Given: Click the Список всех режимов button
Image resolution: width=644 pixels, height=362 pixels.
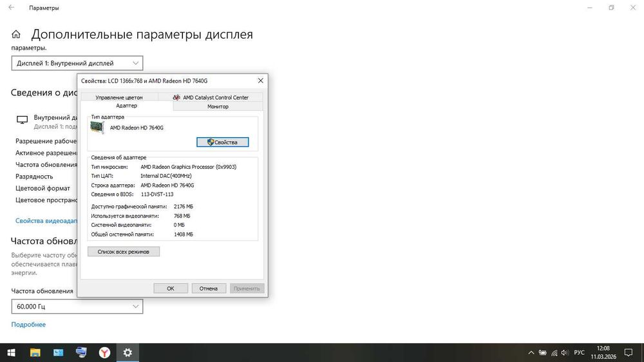Looking at the screenshot, I should (x=124, y=251).
